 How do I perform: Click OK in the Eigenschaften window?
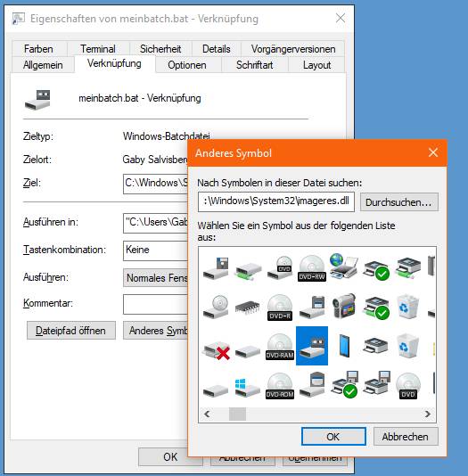(170, 457)
